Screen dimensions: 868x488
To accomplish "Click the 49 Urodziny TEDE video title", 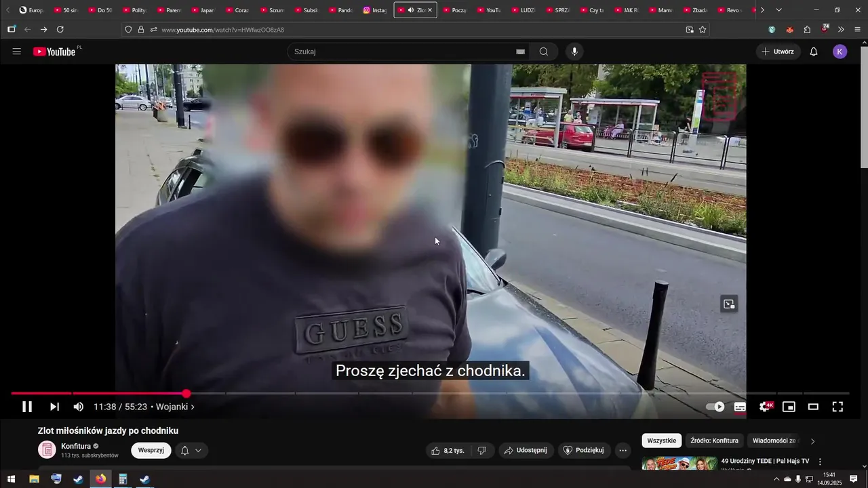I will (765, 461).
